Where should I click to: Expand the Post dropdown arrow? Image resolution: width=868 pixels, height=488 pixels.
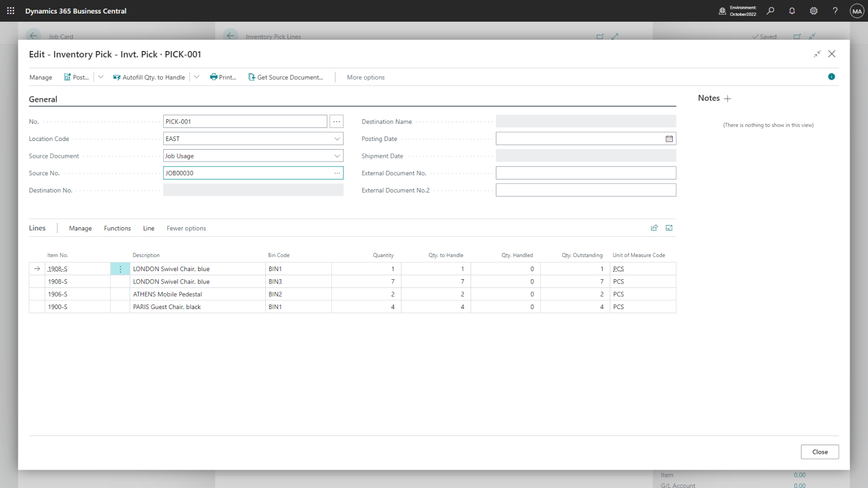coord(100,77)
